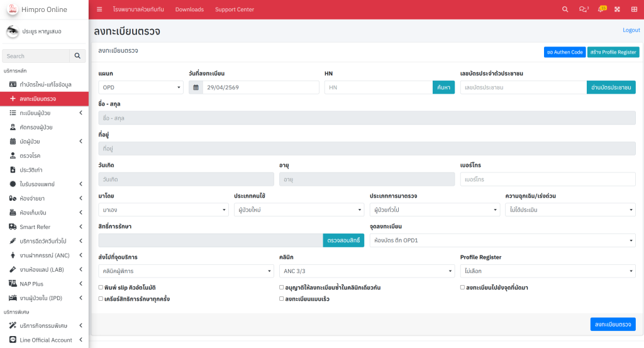Tick the ลงทะเบียนแบบเร็ว checkbox
Image resolution: width=644 pixels, height=348 pixels.
tap(282, 299)
